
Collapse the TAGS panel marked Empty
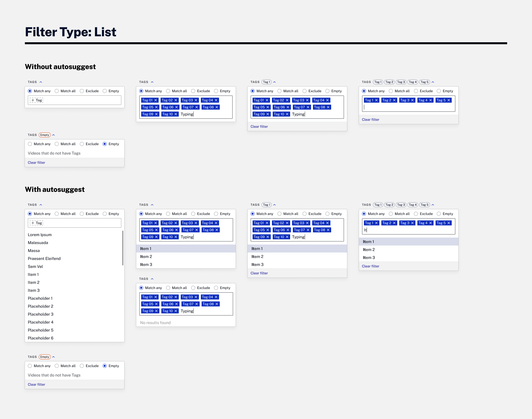point(54,135)
